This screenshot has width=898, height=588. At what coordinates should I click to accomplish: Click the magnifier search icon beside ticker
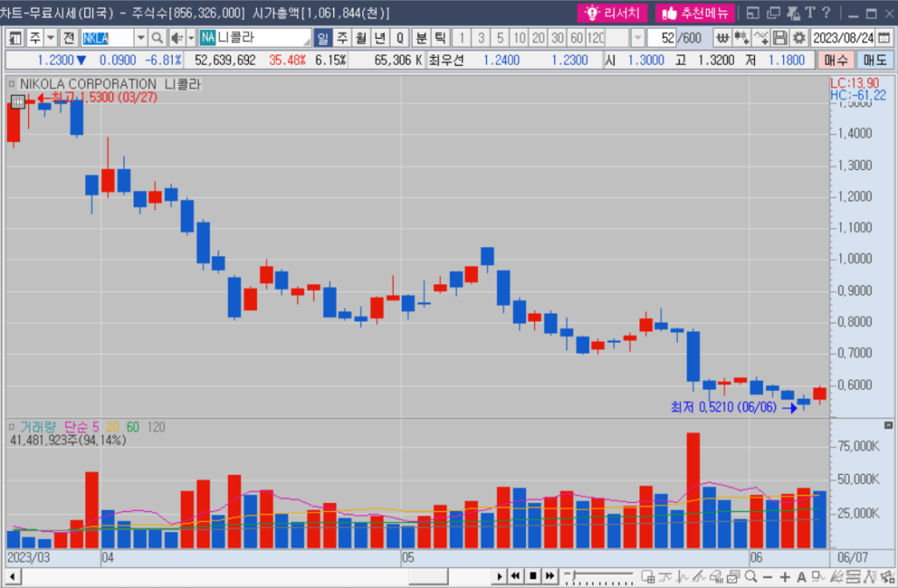click(x=157, y=38)
